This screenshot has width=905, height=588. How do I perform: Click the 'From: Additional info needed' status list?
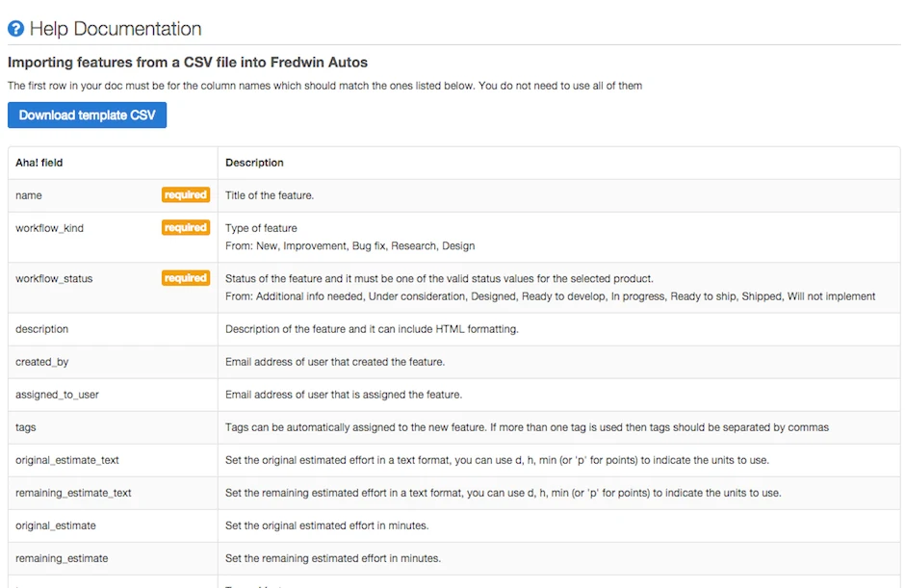[x=551, y=296]
